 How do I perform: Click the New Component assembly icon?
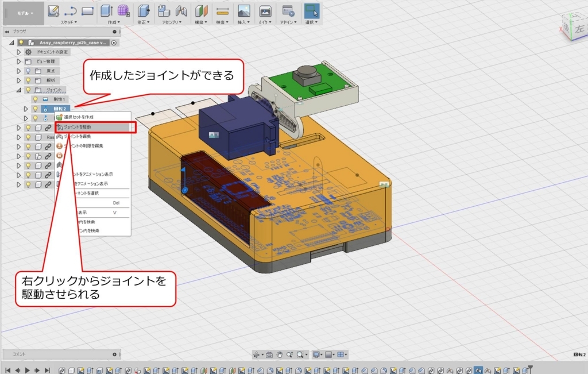tap(164, 10)
